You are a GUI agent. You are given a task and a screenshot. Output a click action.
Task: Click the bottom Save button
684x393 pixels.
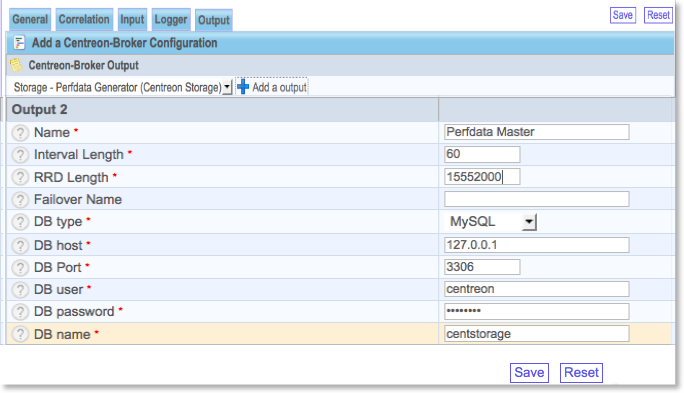[529, 372]
